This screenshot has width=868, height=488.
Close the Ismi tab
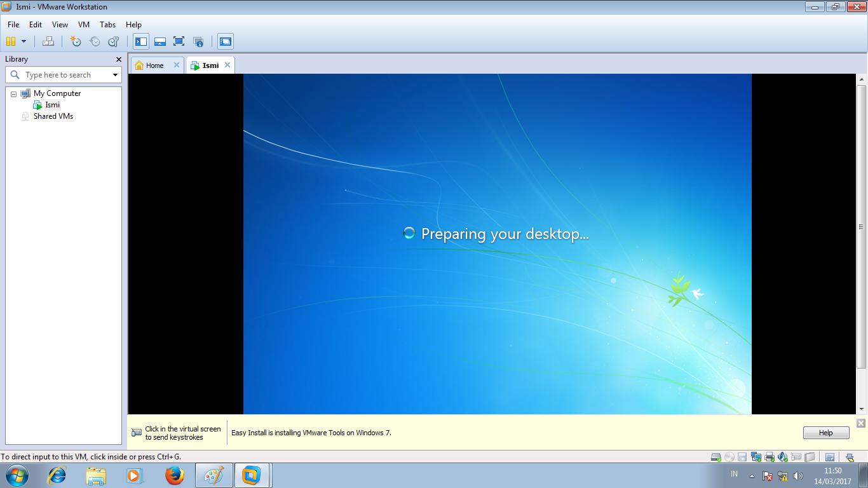click(x=227, y=65)
